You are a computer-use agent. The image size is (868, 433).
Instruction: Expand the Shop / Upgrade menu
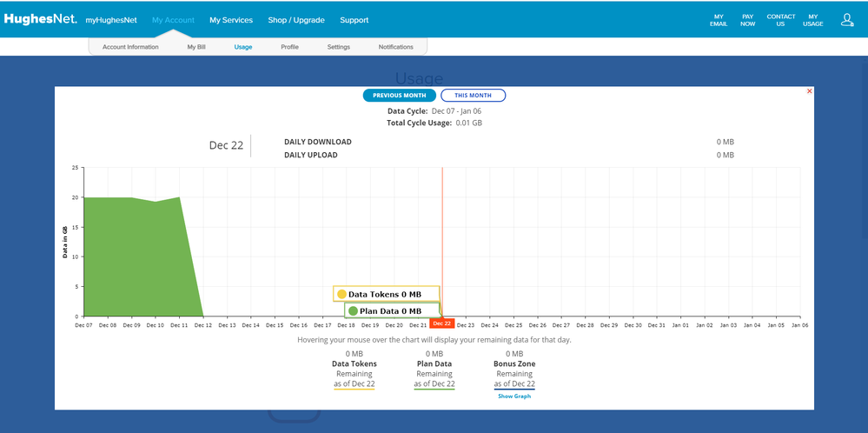[x=296, y=20]
